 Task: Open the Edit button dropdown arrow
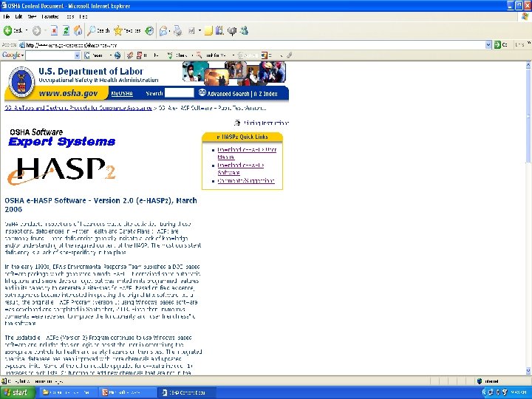click(199, 31)
